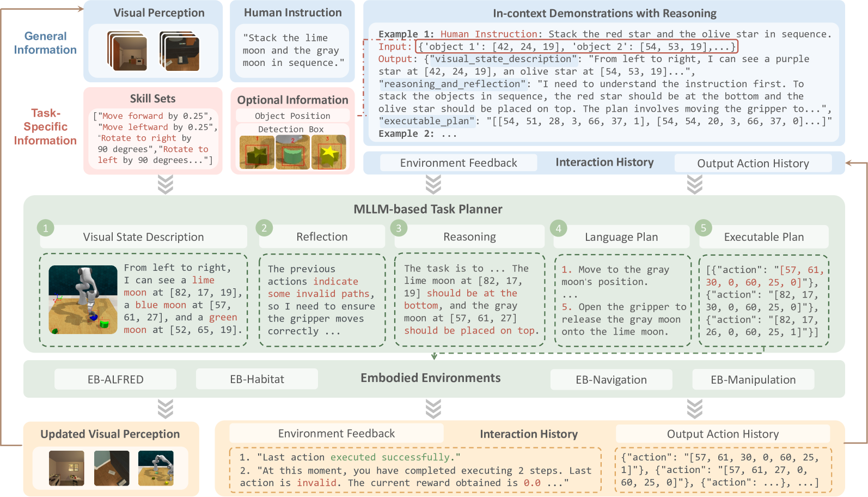This screenshot has width=868, height=497.
Task: Click the Optional Information heading
Action: (x=292, y=100)
